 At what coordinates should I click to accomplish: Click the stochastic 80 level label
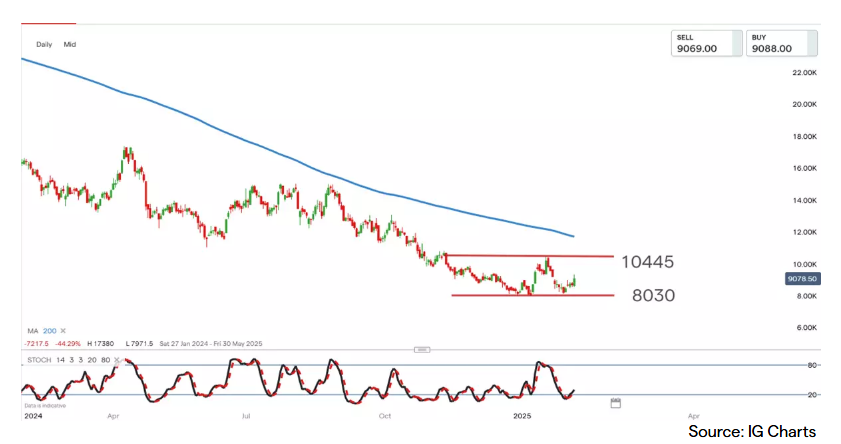[812, 365]
